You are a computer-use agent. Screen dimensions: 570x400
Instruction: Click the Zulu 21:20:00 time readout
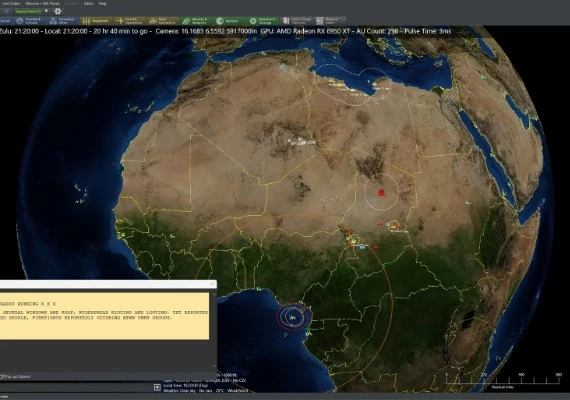pyautogui.click(x=19, y=31)
